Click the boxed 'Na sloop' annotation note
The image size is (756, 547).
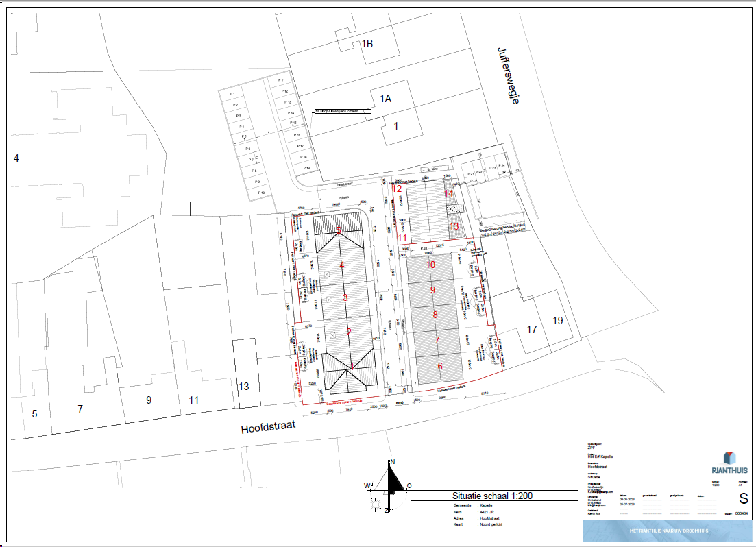click(342, 110)
